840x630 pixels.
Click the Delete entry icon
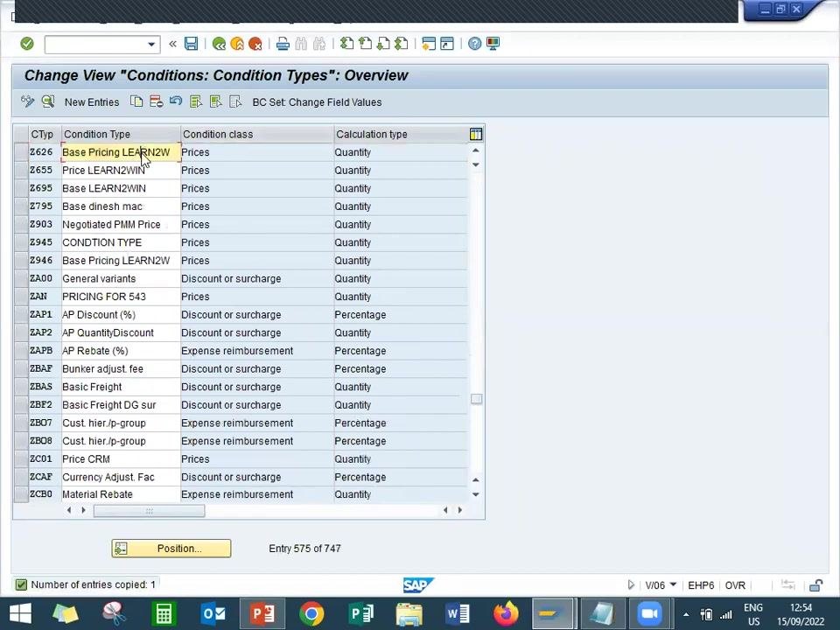156,101
